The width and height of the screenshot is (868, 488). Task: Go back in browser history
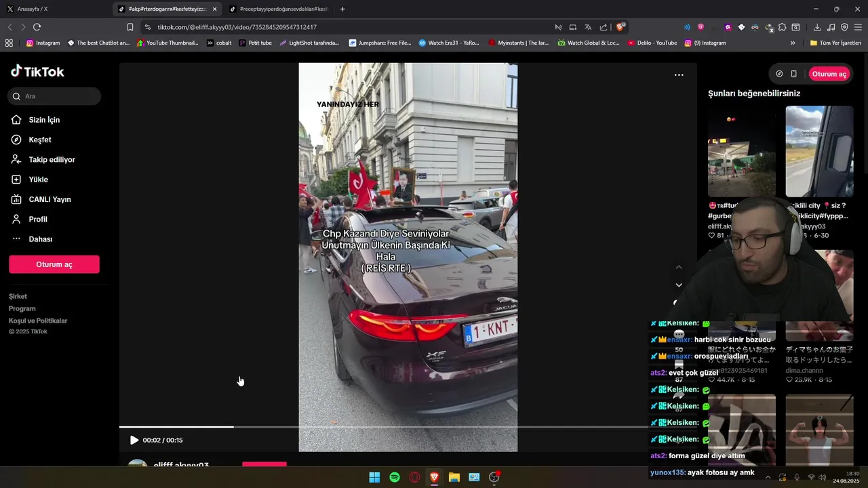pos(9,27)
